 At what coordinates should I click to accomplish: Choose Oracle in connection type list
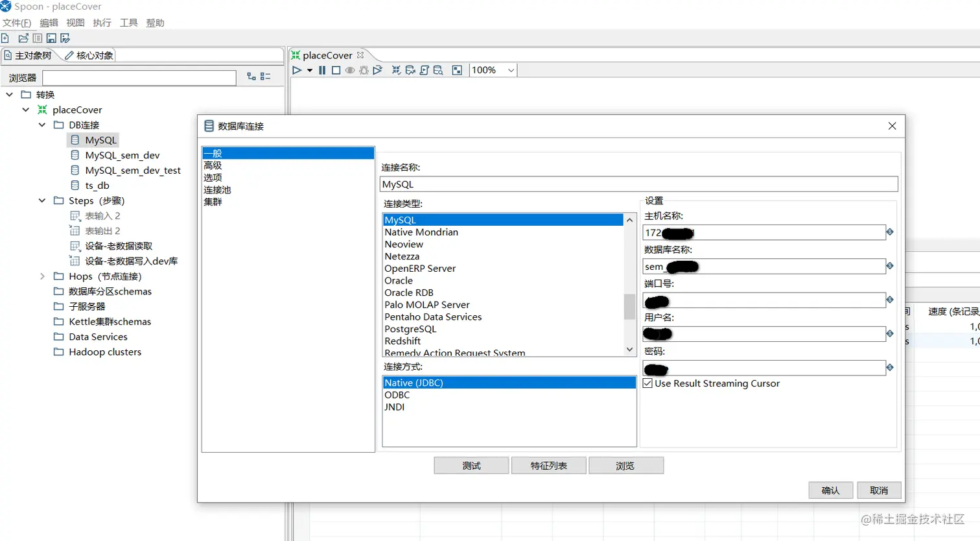pyautogui.click(x=399, y=280)
